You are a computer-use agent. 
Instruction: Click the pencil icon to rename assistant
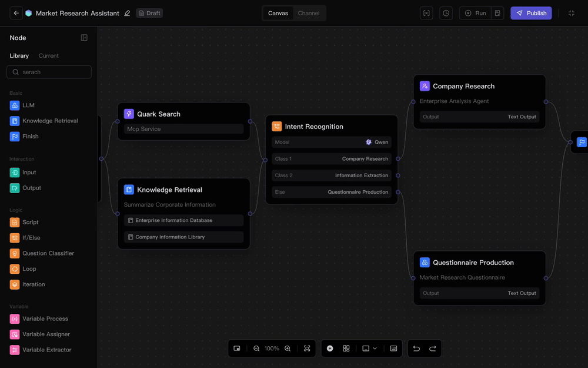tap(127, 13)
